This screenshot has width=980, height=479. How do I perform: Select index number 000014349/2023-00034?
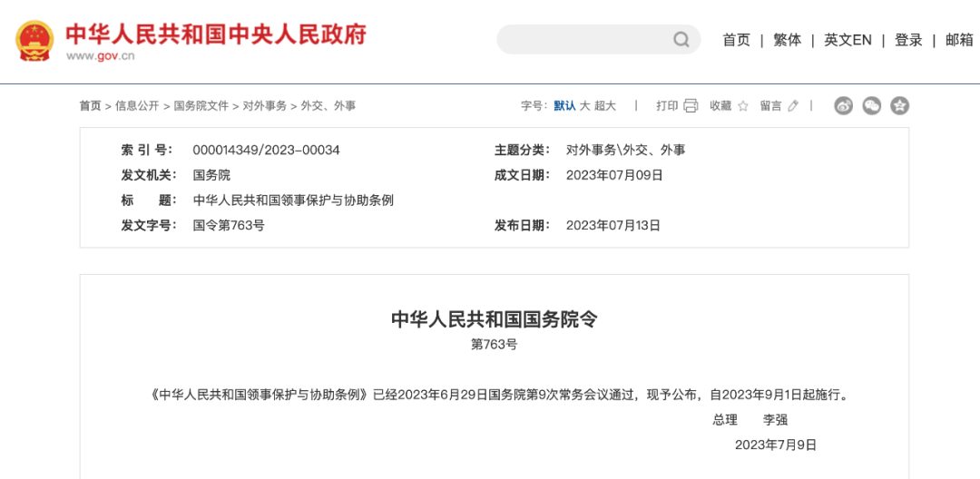tap(266, 151)
